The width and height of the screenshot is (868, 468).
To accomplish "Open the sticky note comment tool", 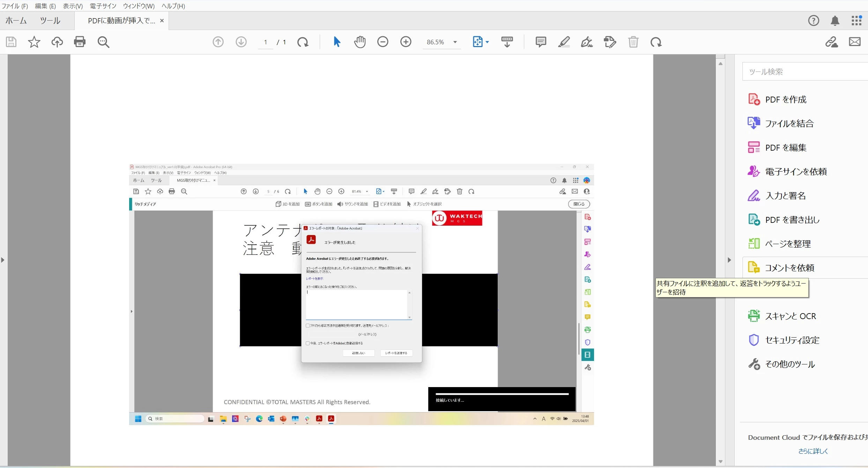I will click(541, 42).
